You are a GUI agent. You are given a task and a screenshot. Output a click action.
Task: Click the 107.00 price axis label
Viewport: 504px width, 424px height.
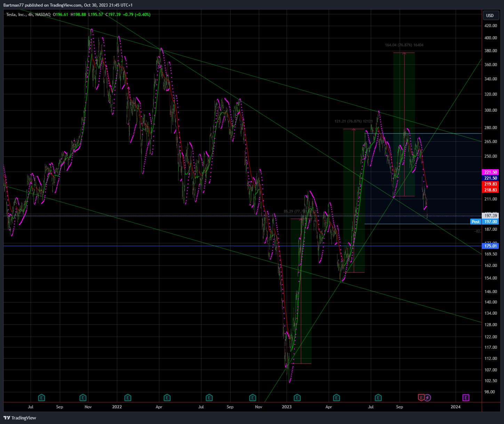pyautogui.click(x=490, y=370)
